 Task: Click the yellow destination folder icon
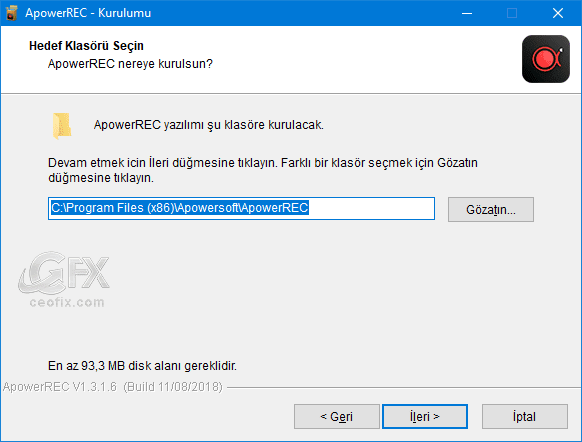click(x=62, y=125)
